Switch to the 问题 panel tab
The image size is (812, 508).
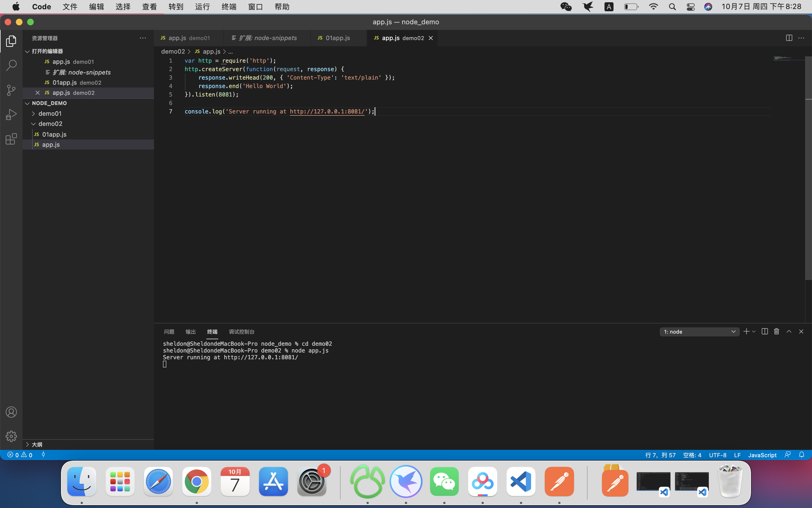point(169,332)
